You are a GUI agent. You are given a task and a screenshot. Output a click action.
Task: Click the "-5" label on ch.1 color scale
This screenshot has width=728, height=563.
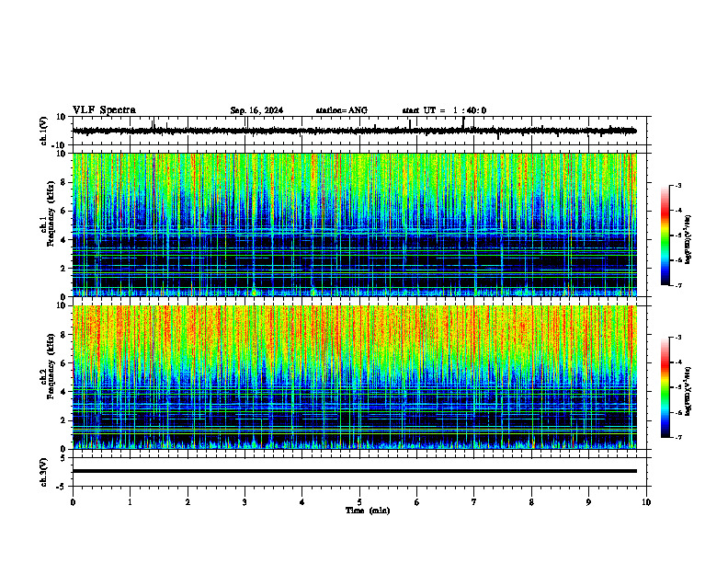point(678,236)
